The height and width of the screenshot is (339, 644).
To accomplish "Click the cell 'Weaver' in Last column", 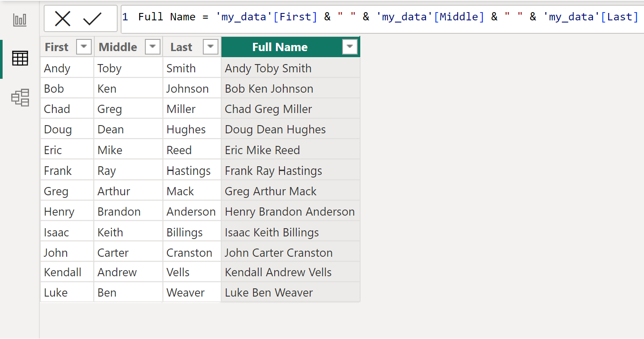I will (x=192, y=292).
